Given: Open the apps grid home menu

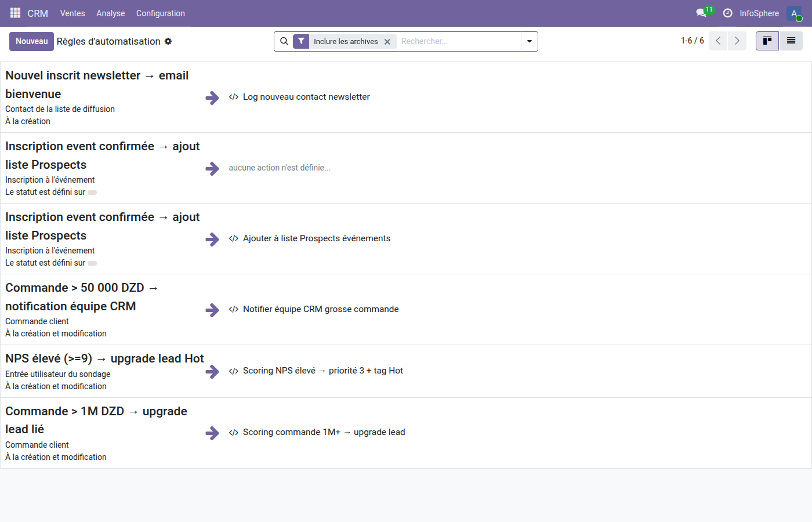Looking at the screenshot, I should pyautogui.click(x=16, y=13).
